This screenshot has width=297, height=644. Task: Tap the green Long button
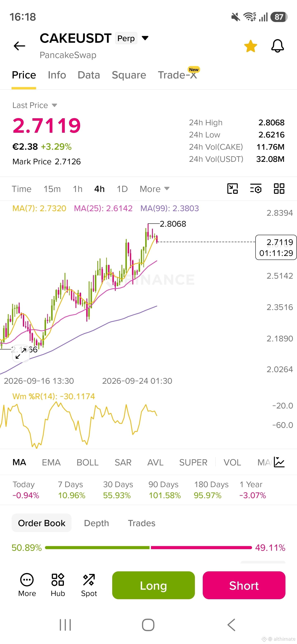(153, 585)
